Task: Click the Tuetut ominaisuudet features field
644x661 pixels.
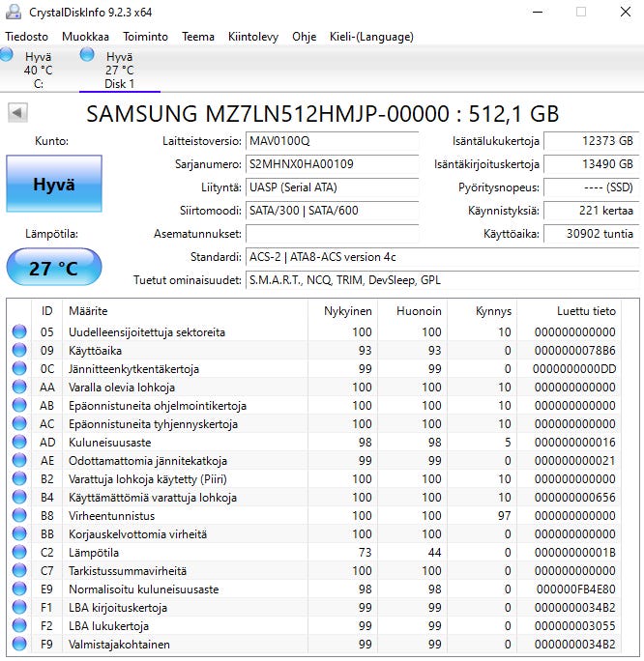Action: pyautogui.click(x=443, y=280)
